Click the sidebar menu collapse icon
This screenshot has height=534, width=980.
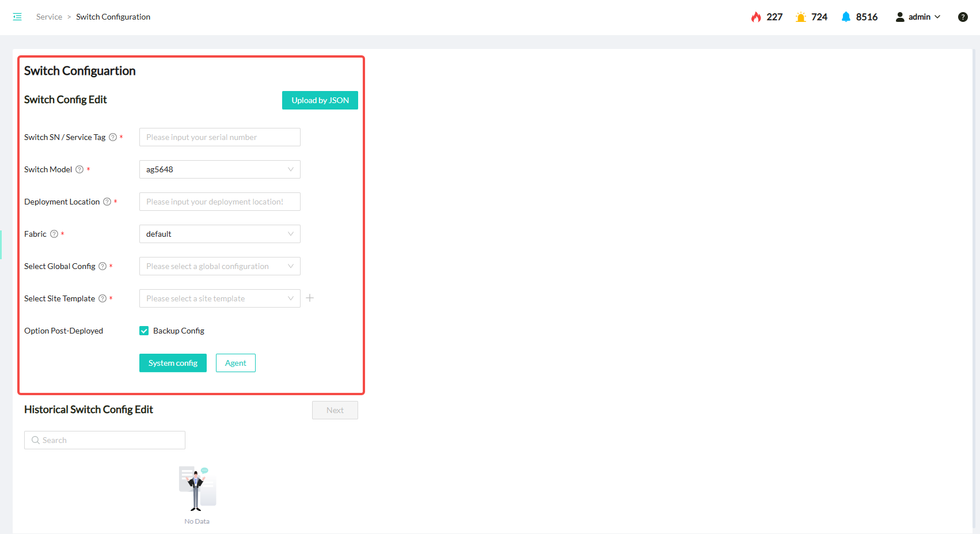(17, 17)
